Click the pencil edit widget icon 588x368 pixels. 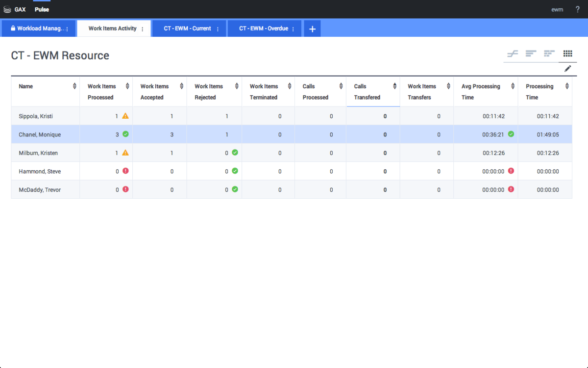click(567, 69)
